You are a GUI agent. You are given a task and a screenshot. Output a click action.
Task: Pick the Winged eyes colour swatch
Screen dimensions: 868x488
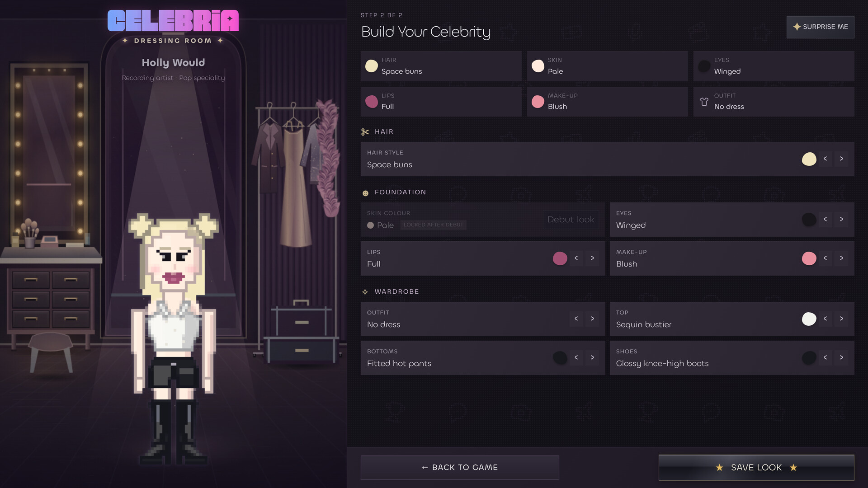pyautogui.click(x=809, y=220)
